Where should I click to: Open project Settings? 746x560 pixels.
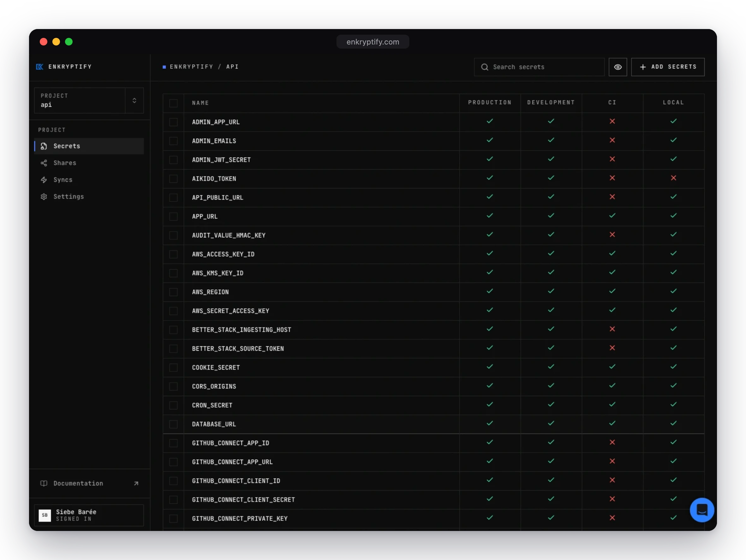pyautogui.click(x=89, y=197)
